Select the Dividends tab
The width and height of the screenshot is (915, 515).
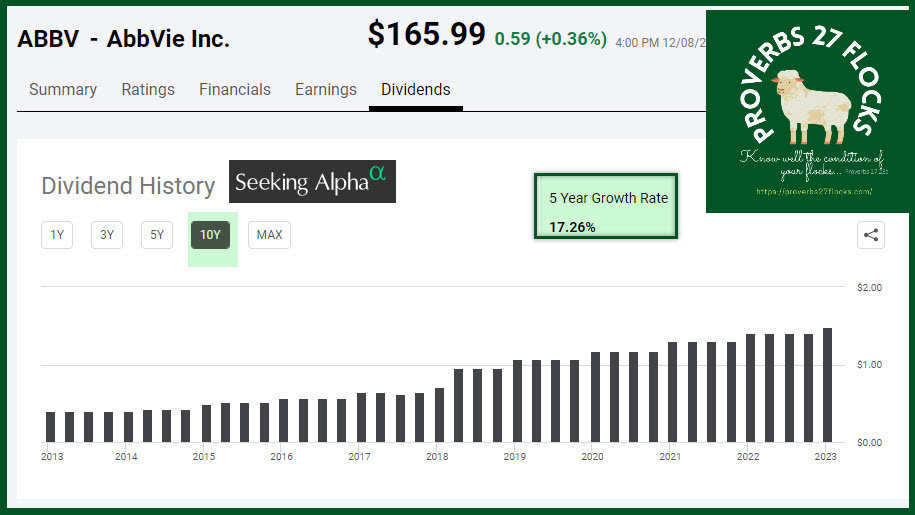(416, 90)
